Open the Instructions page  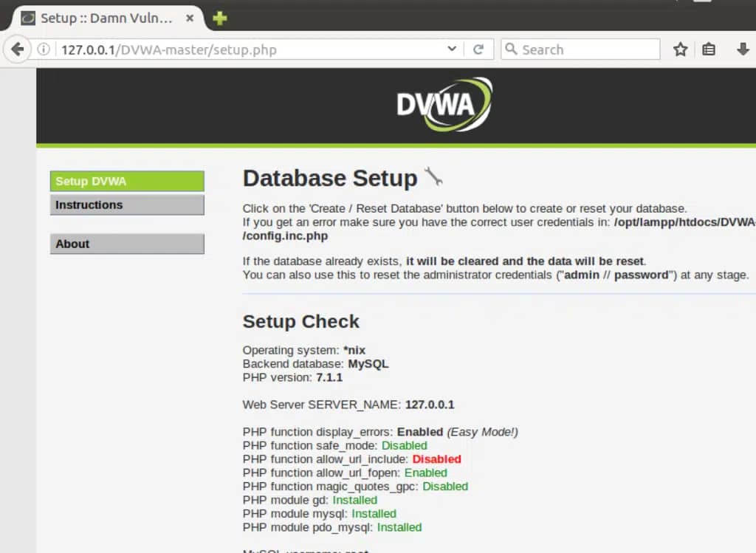pos(126,205)
